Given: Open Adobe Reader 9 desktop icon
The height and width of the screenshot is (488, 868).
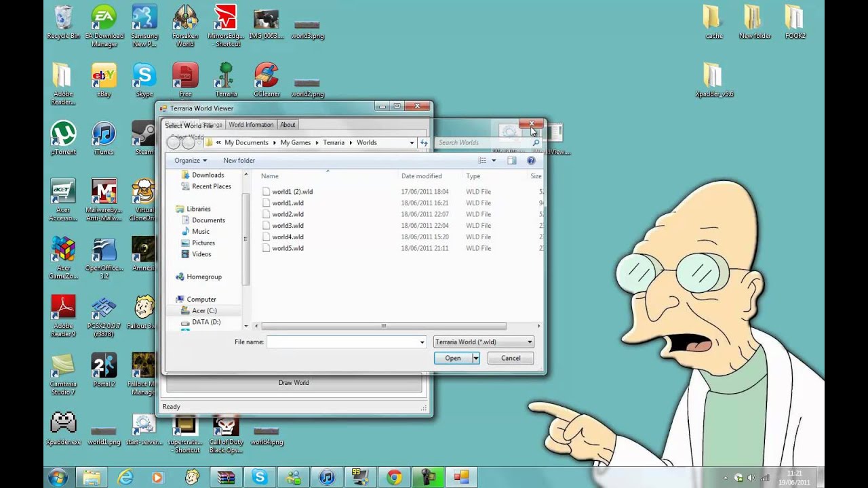Looking at the screenshot, I should point(63,316).
